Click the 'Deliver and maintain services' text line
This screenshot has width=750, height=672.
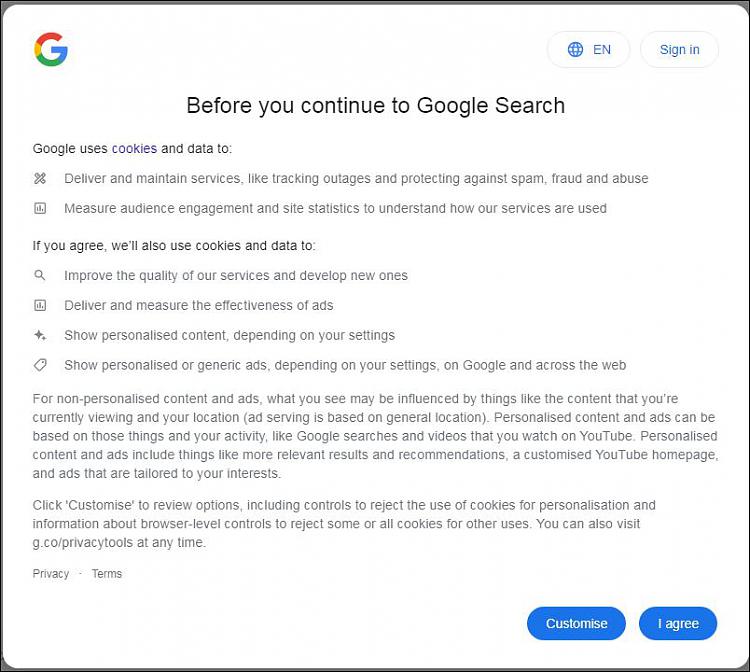coord(356,178)
